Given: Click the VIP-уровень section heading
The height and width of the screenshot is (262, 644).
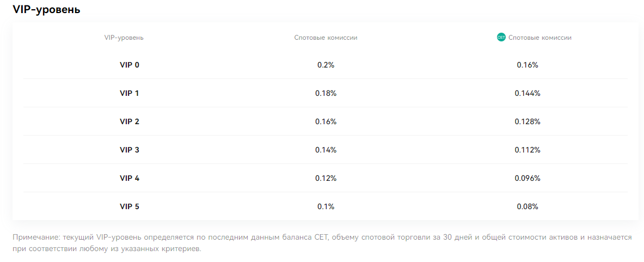Looking at the screenshot, I should (46, 10).
